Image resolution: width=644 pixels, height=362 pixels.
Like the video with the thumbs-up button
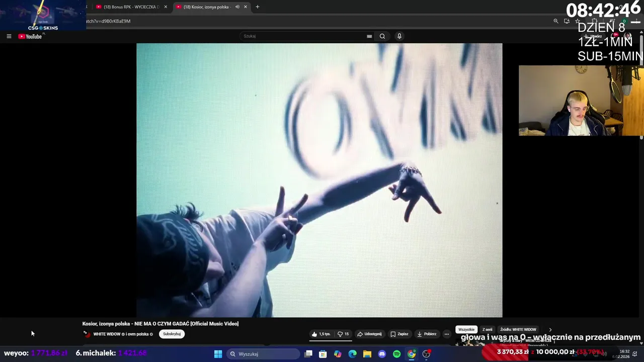(x=321, y=334)
